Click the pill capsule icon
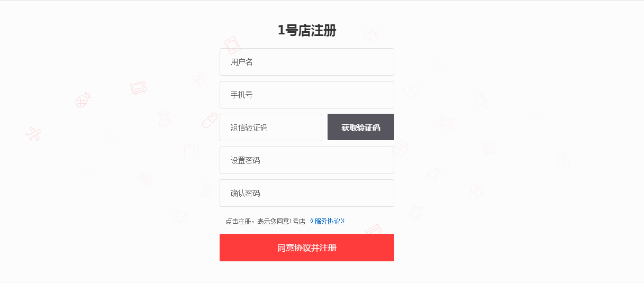 (210, 120)
